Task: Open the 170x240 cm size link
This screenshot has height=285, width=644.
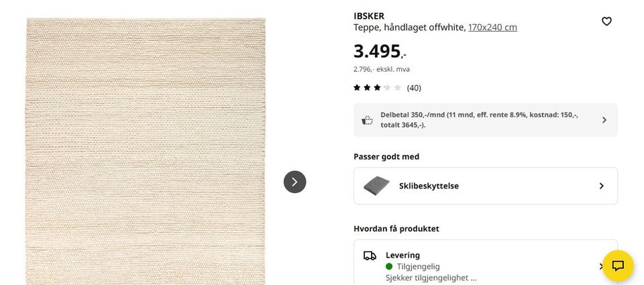Action: [492, 27]
